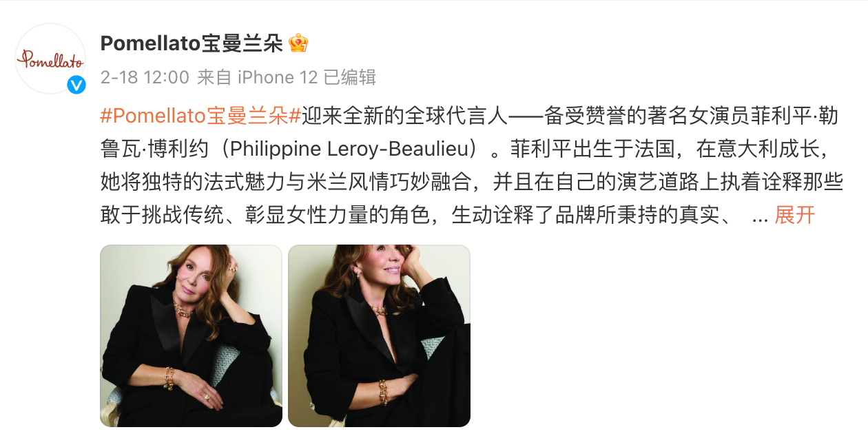Open the #Pomellato宝曼兰朵# hashtag topic
Image resolution: width=868 pixels, height=434 pixels.
pos(200,116)
